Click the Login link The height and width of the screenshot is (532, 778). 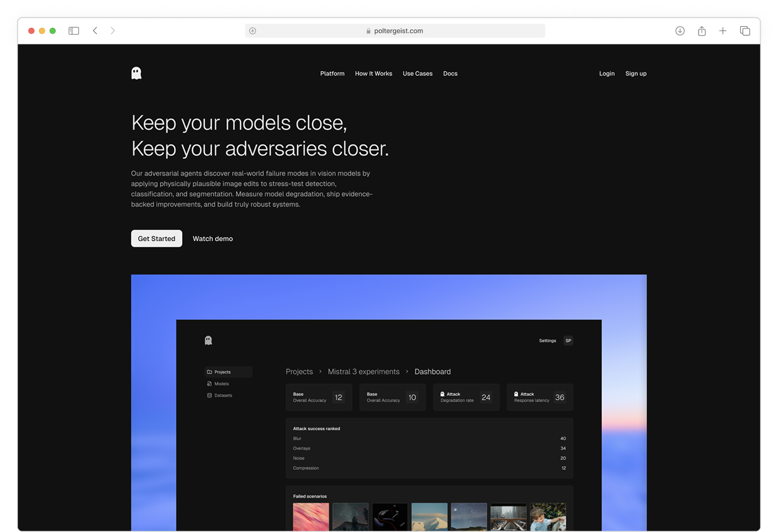click(x=606, y=74)
